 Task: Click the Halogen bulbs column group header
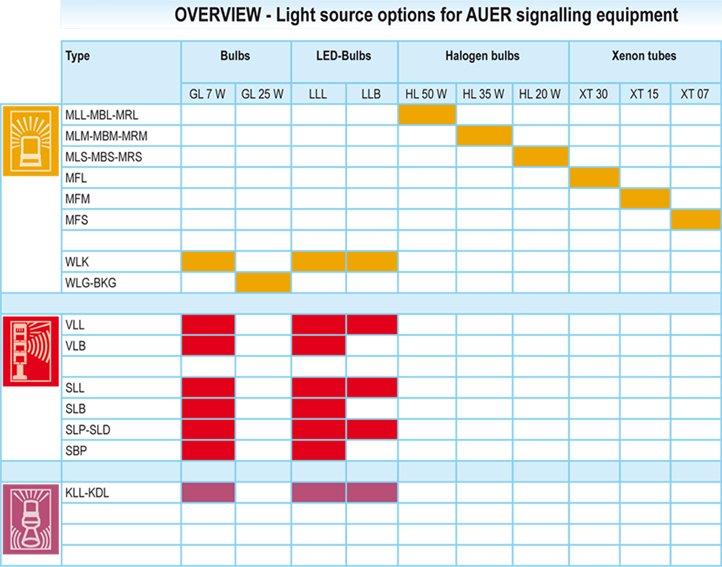483,57
